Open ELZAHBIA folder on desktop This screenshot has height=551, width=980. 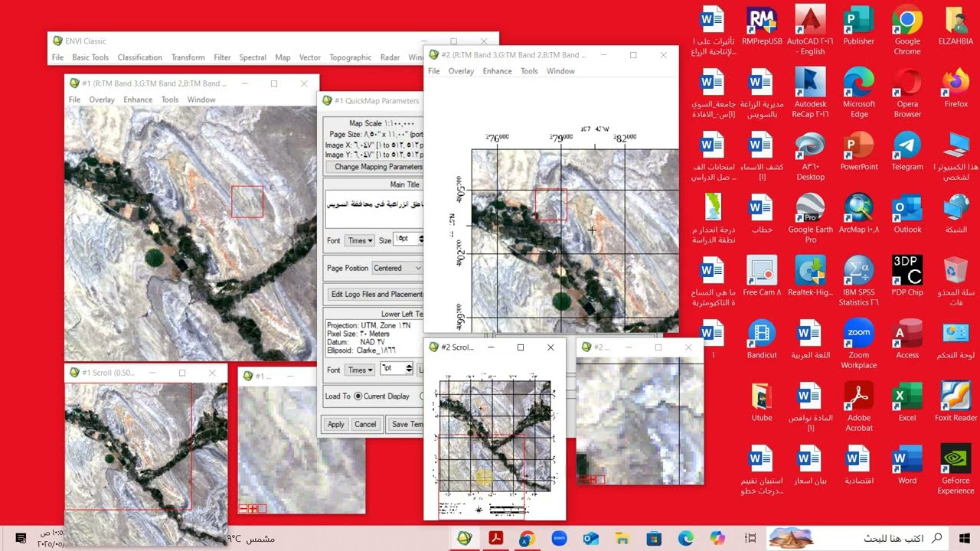click(956, 26)
